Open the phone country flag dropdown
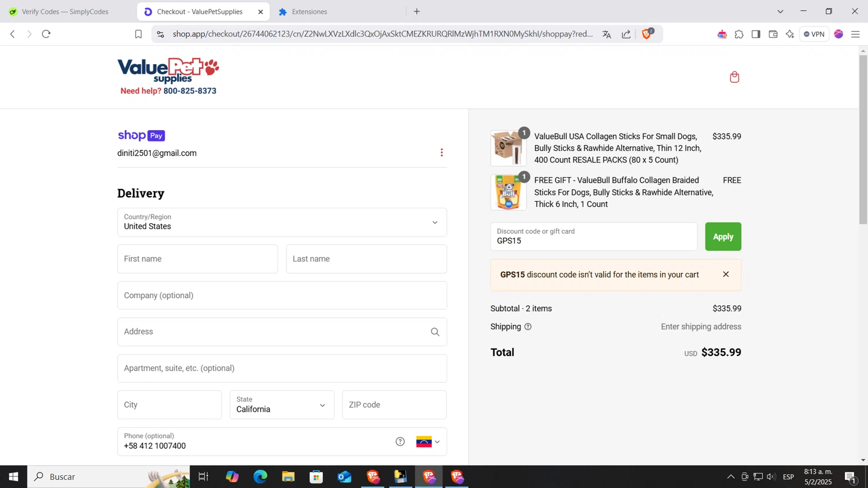This screenshot has width=868, height=488. coord(428,442)
